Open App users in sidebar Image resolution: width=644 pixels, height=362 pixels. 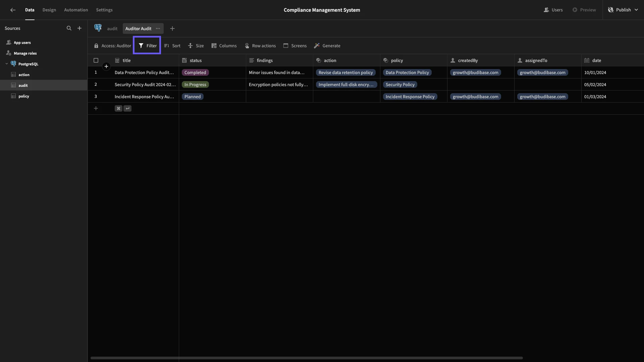tap(22, 43)
